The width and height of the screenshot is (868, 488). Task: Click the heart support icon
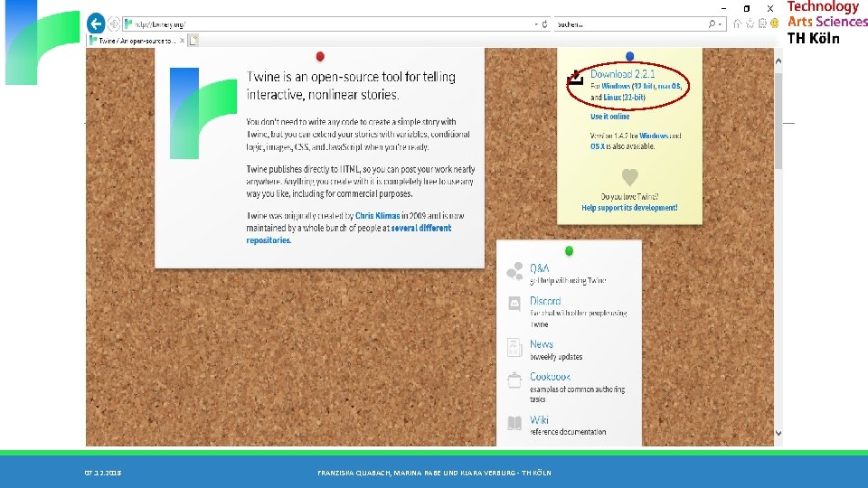(x=629, y=177)
